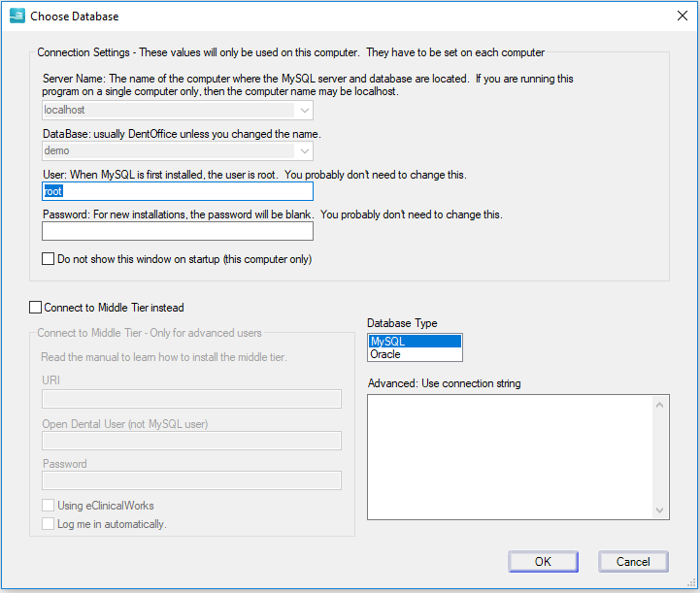Click the Middle Tier URI field

191,399
